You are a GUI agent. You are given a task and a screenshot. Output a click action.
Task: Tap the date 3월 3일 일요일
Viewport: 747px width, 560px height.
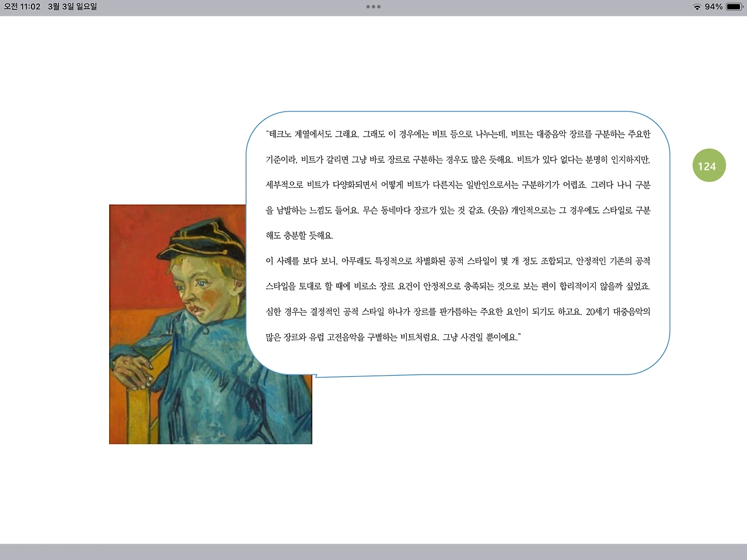click(72, 7)
